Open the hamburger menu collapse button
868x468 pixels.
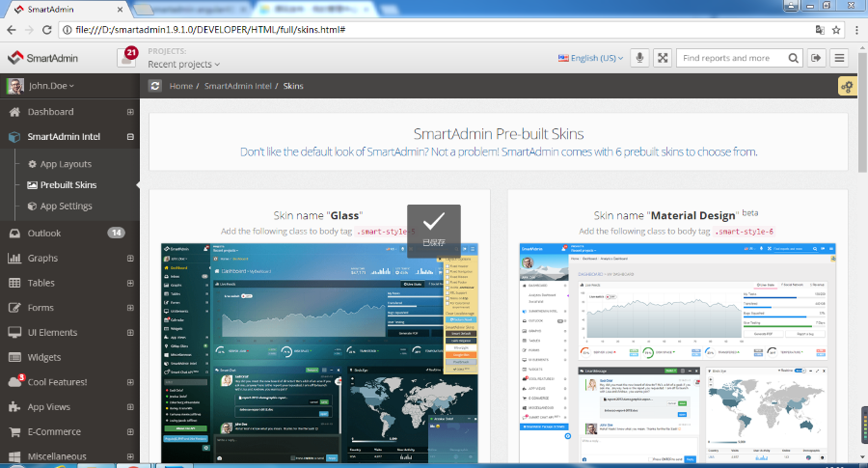839,58
